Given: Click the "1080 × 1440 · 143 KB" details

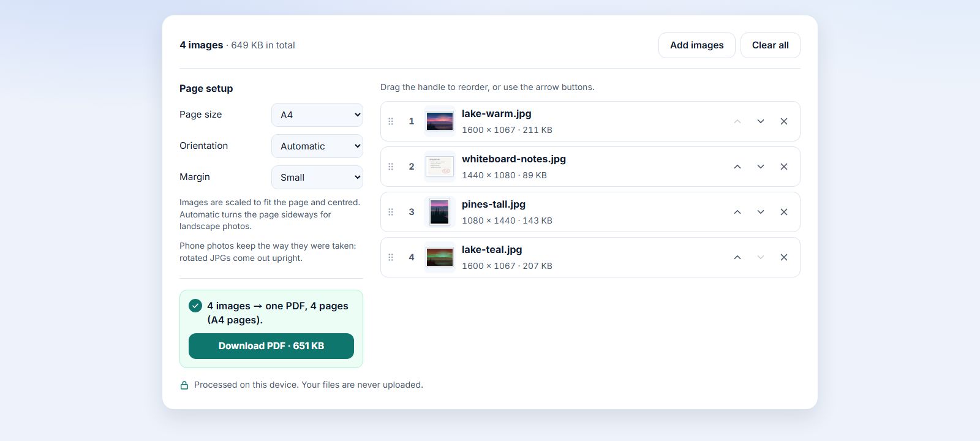Looking at the screenshot, I should [x=507, y=221].
